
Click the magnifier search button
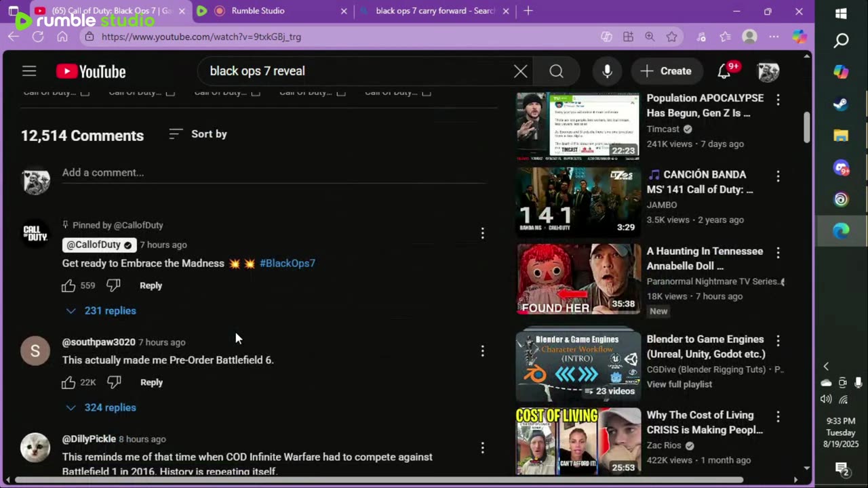click(x=556, y=71)
